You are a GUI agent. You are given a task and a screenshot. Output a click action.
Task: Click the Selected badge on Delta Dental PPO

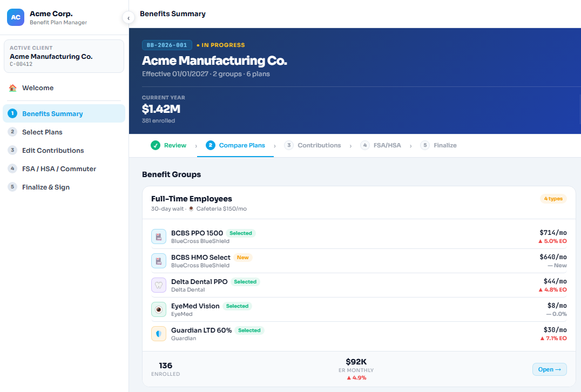pyautogui.click(x=245, y=282)
